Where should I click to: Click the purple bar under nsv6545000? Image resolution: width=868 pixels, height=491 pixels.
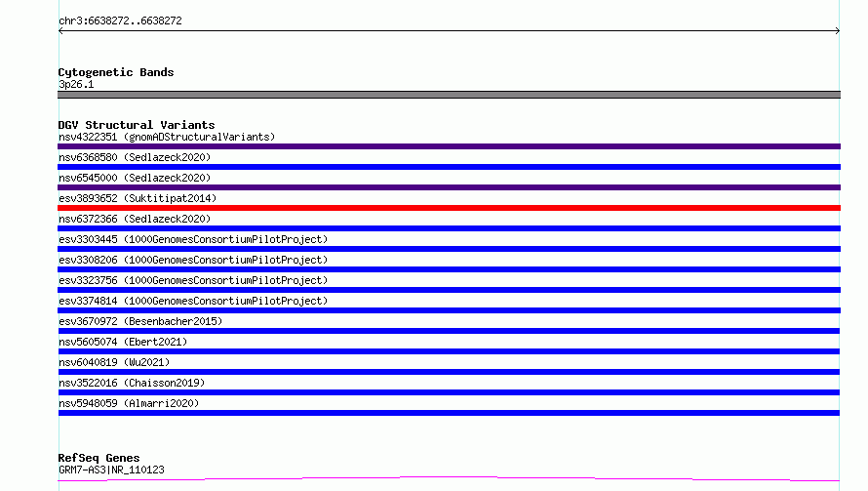(x=449, y=187)
